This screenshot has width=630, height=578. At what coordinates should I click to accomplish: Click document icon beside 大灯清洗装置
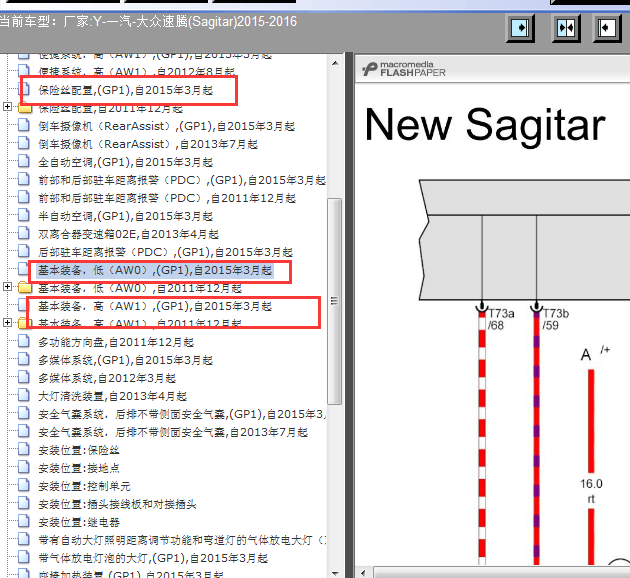click(24, 396)
